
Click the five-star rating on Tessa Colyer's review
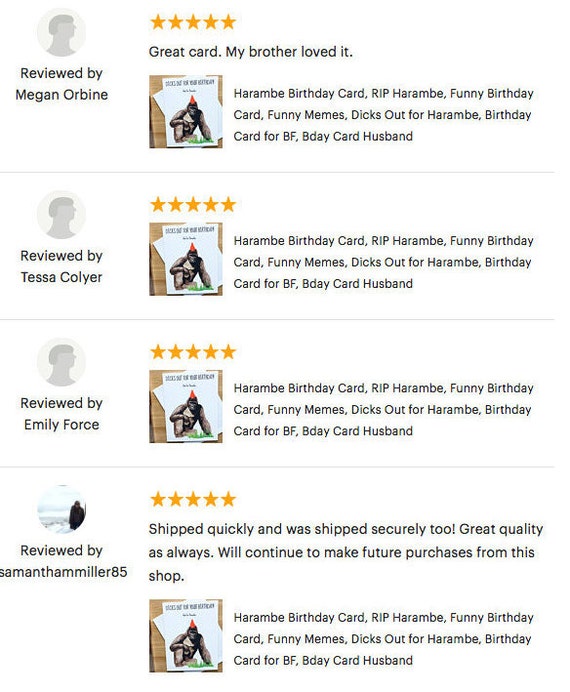[193, 204]
